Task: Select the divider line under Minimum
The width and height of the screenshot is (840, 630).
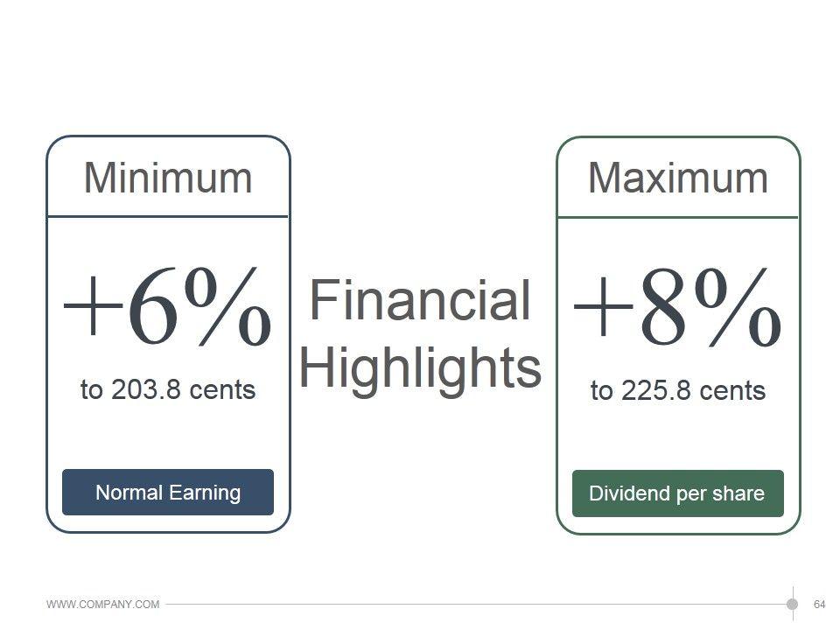Action: (x=168, y=216)
